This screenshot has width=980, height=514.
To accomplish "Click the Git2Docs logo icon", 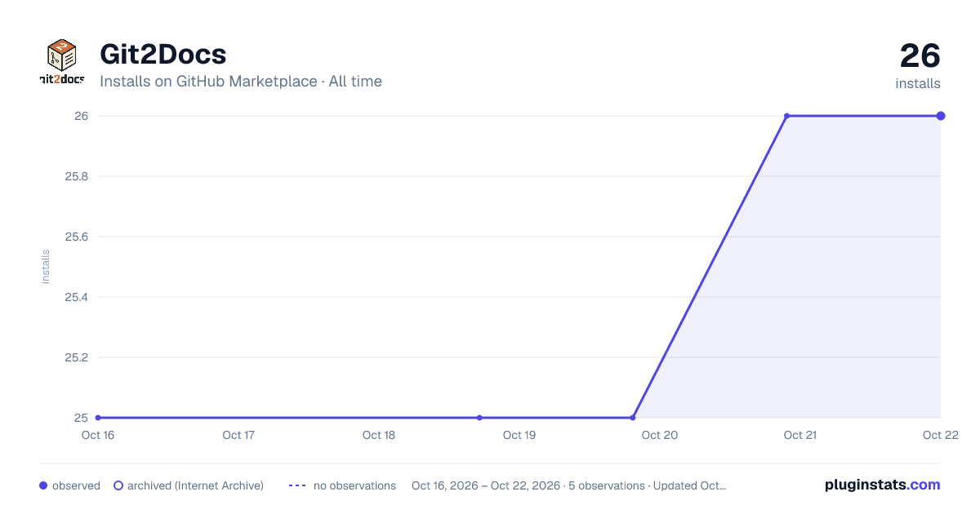I will click(x=62, y=62).
